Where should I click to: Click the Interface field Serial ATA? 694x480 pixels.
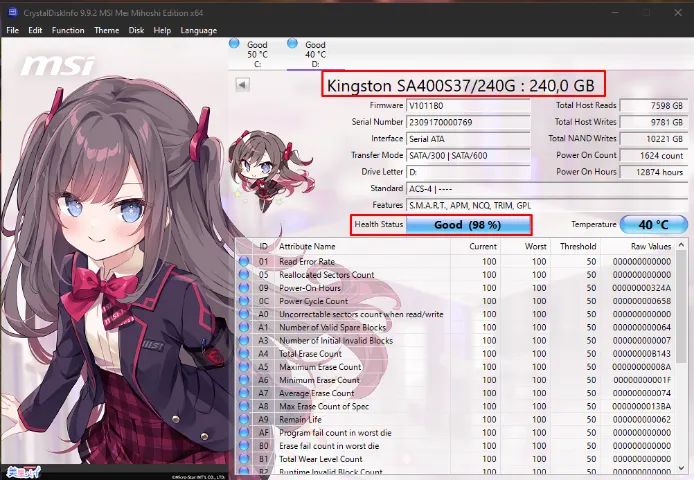pyautogui.click(x=468, y=139)
